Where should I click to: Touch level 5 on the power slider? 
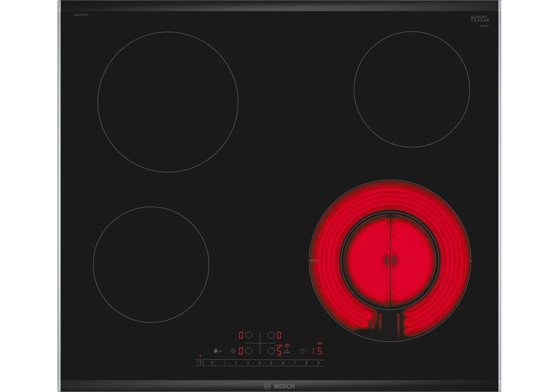pyautogui.click(x=271, y=363)
